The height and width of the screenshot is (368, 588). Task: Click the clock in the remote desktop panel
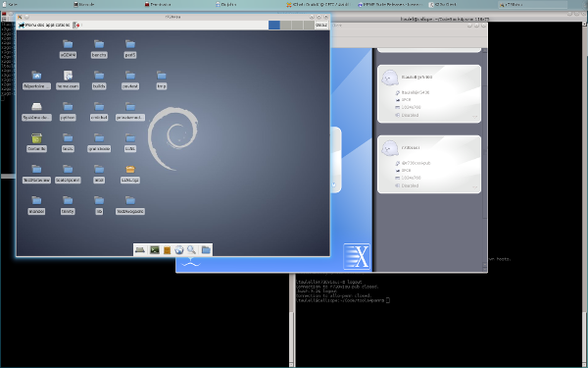click(321, 26)
